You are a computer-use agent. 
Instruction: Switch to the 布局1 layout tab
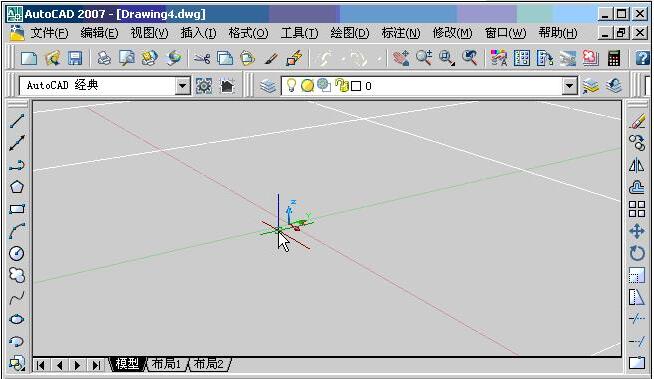[x=166, y=364]
